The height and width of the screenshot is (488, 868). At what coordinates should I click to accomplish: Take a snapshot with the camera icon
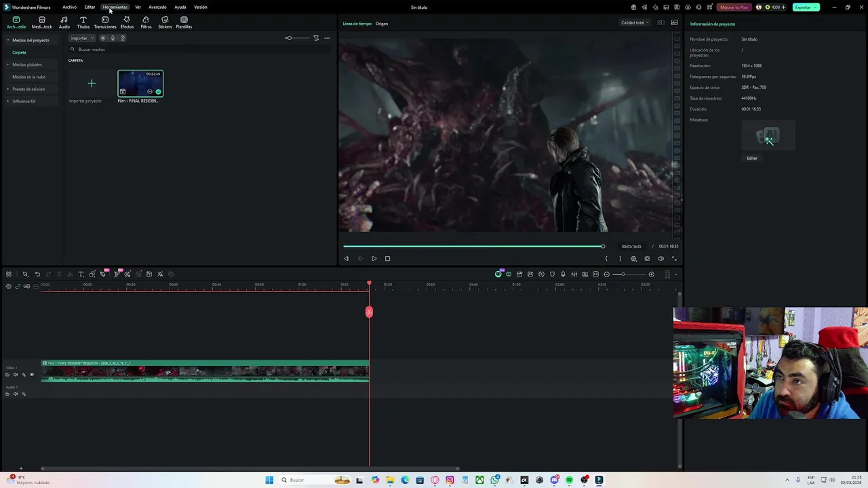pyautogui.click(x=647, y=258)
